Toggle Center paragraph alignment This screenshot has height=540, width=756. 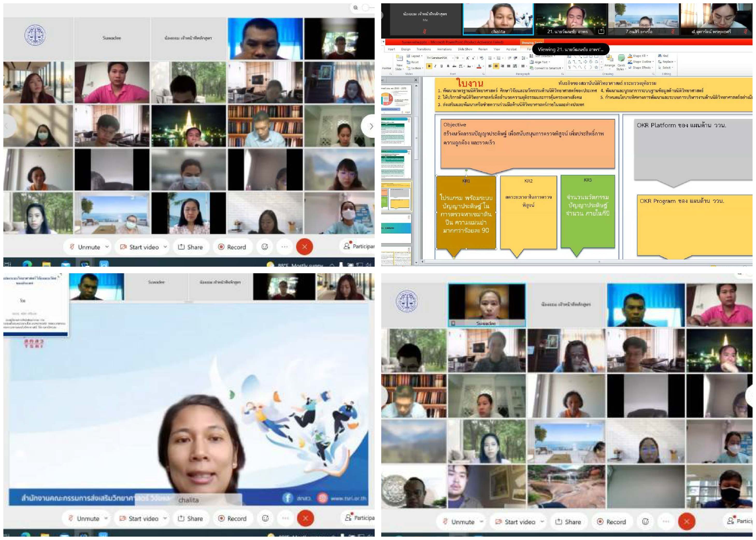pyautogui.click(x=496, y=66)
